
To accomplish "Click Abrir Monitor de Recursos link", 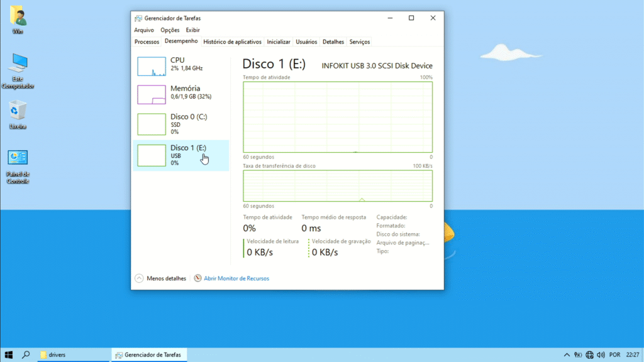I will tap(236, 278).
